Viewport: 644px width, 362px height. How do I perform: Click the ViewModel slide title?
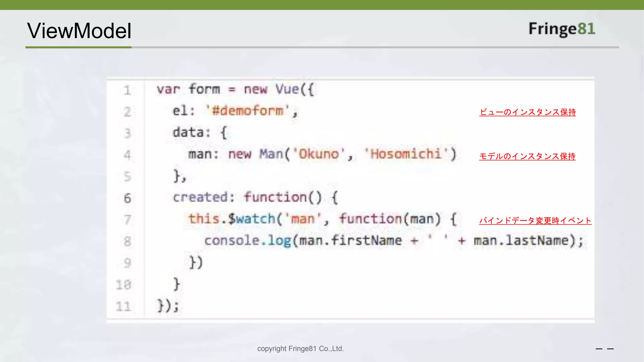79,31
